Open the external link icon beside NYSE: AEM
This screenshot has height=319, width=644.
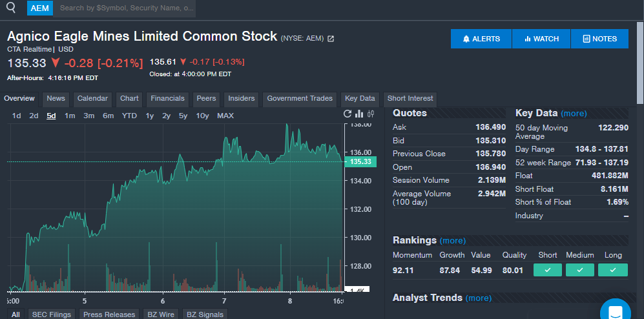coord(331,39)
